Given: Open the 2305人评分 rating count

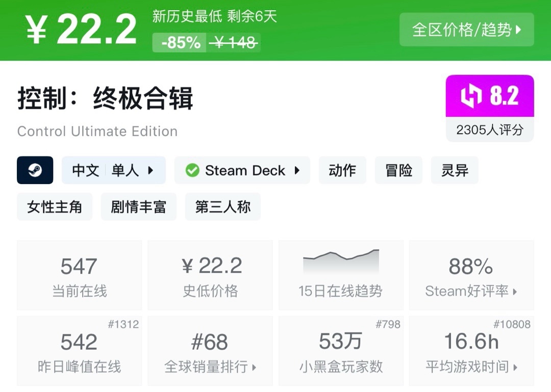Looking at the screenshot, I should coord(489,129).
